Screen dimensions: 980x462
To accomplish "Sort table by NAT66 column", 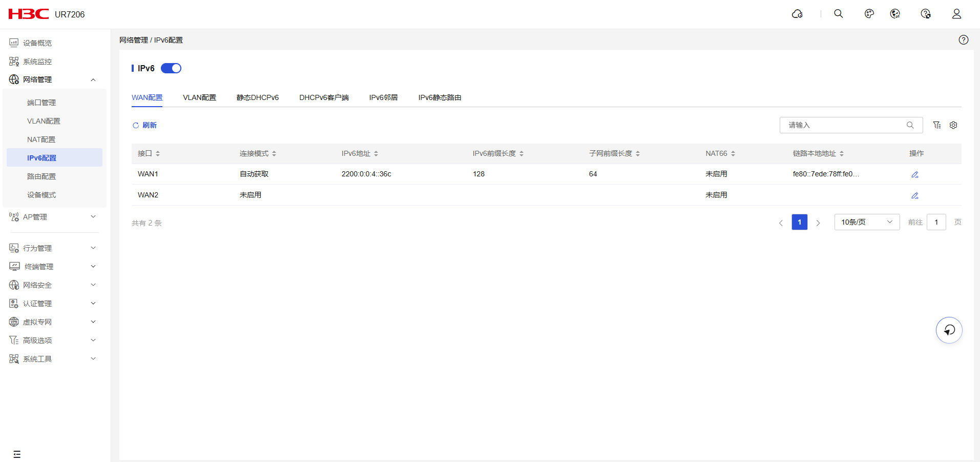I will 733,153.
